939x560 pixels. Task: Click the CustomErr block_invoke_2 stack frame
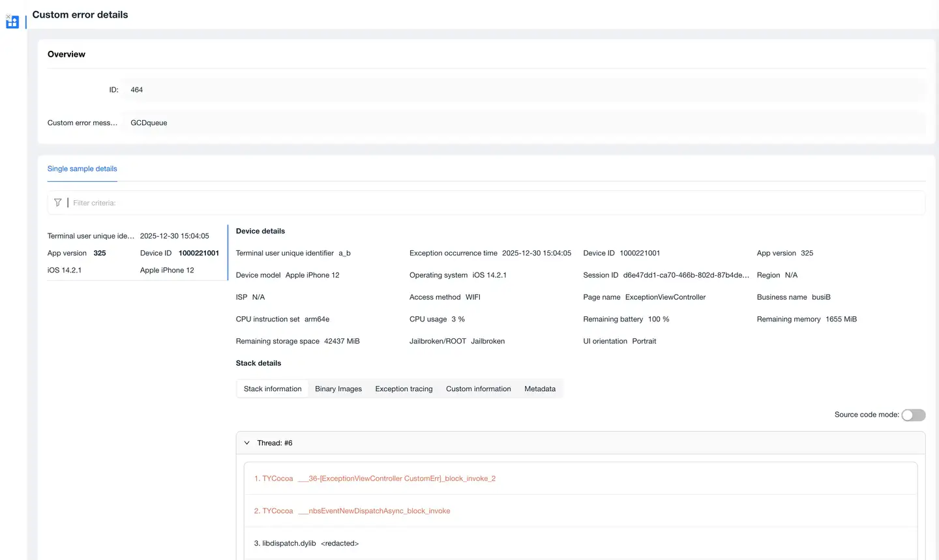374,479
